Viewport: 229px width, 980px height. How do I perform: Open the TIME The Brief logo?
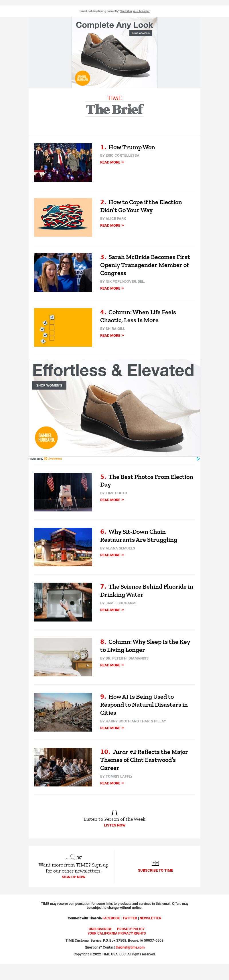[114, 106]
